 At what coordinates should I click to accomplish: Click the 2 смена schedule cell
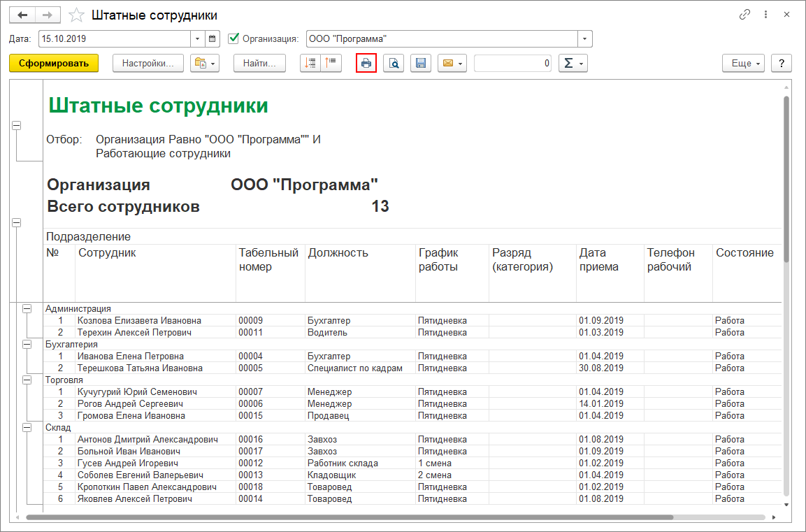coord(452,475)
